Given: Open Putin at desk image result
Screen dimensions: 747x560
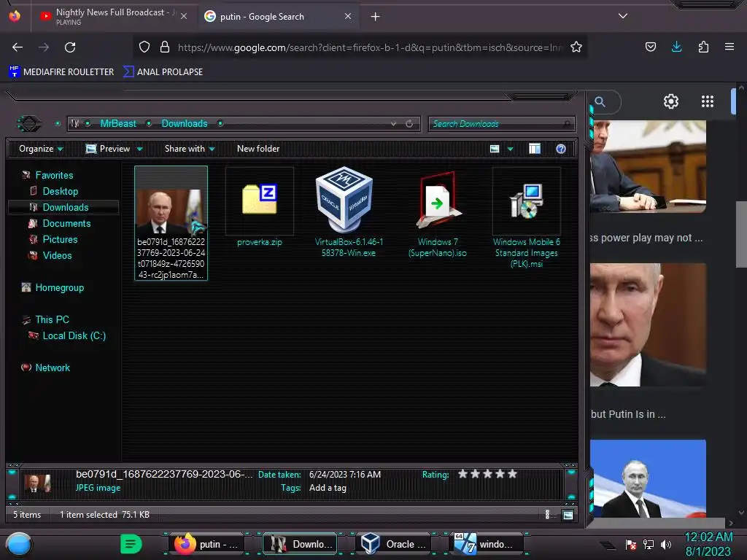Looking at the screenshot, I should point(648,166).
